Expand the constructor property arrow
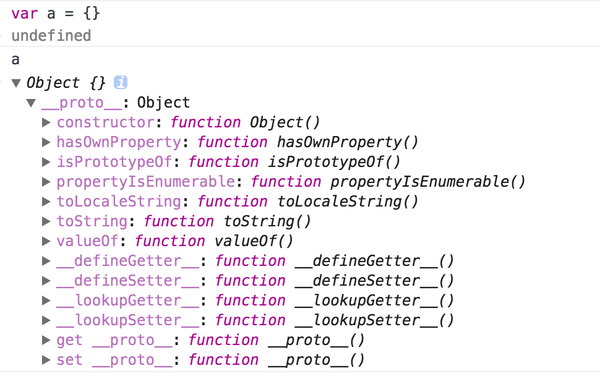The height and width of the screenshot is (376, 600). coord(46,122)
